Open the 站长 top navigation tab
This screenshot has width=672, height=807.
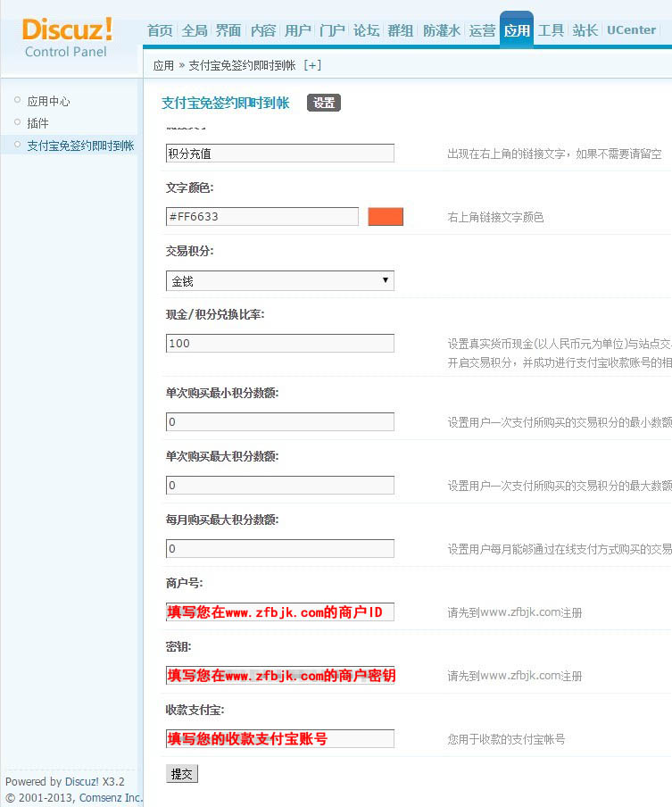(x=585, y=30)
